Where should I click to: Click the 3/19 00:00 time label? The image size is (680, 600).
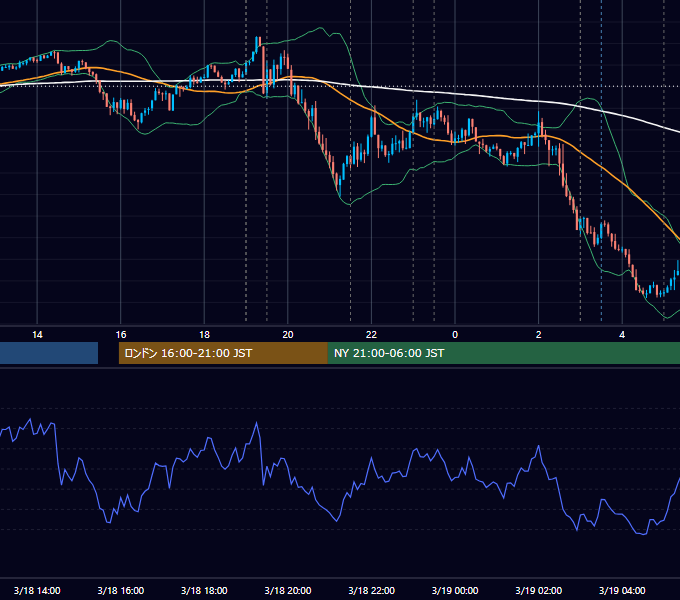pyautogui.click(x=455, y=590)
